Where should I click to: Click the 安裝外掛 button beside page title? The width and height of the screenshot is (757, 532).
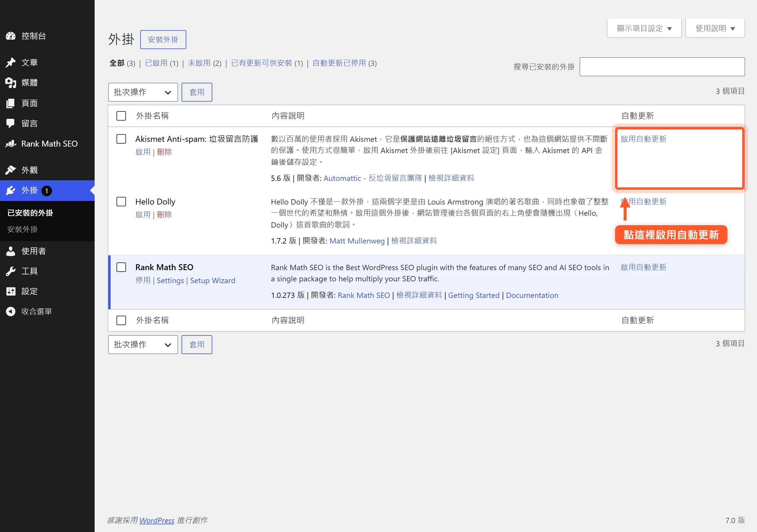point(163,40)
